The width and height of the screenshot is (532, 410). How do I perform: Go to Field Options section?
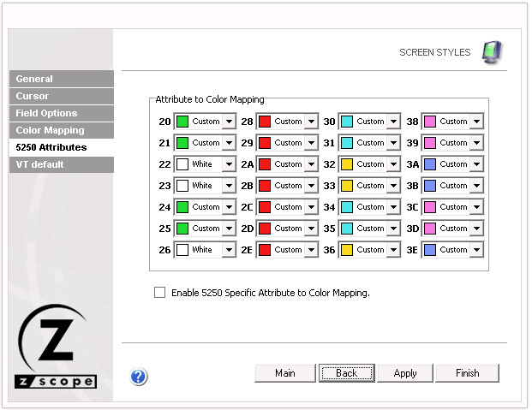[x=62, y=113]
